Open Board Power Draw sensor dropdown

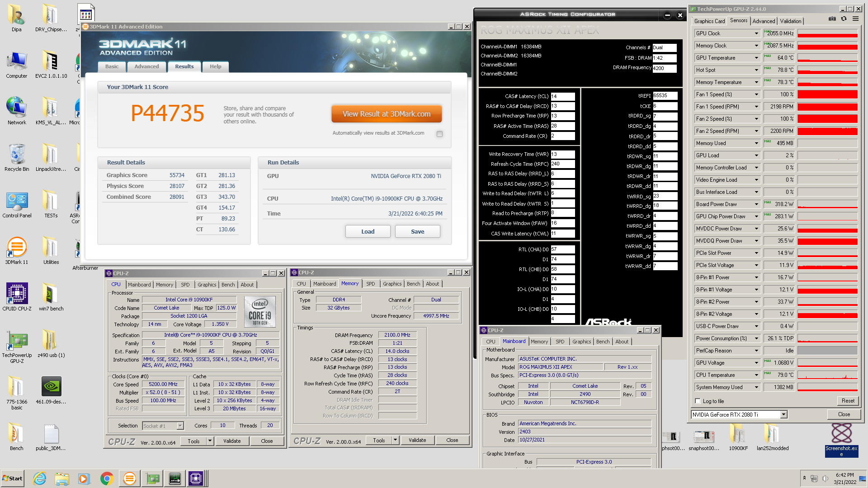(756, 204)
